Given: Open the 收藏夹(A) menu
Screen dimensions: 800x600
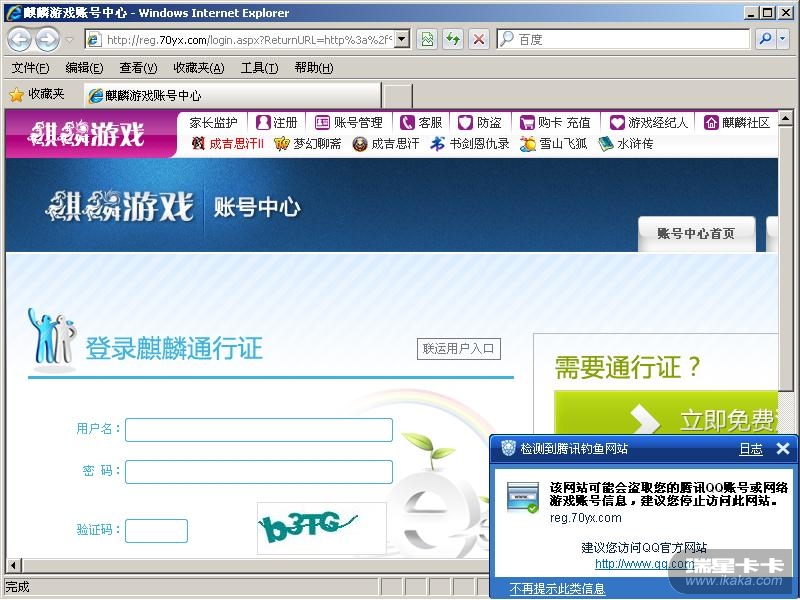Looking at the screenshot, I should 198,67.
